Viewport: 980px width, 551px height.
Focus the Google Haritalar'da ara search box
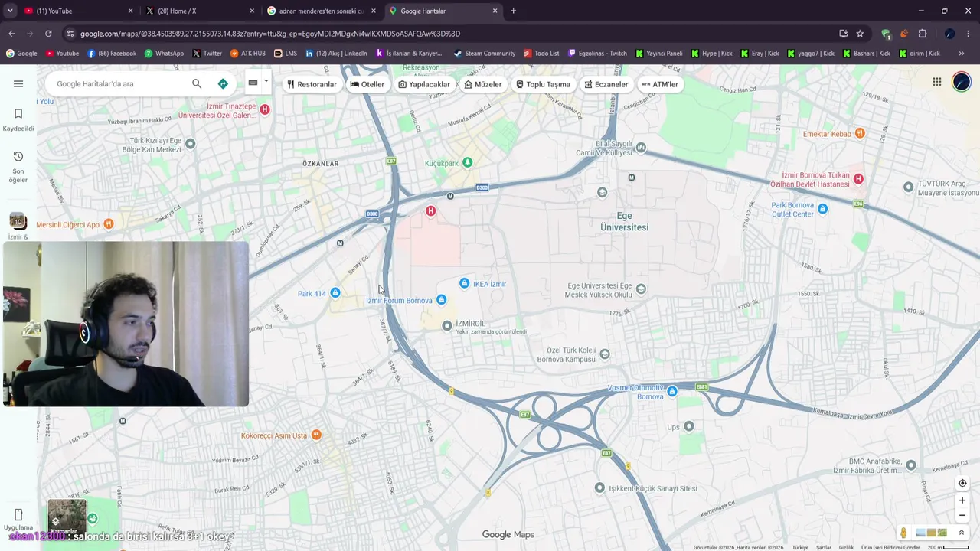(x=119, y=83)
